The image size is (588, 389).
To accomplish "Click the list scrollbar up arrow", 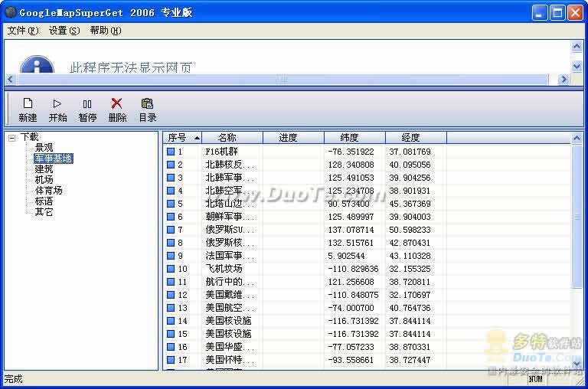I will [x=577, y=138].
